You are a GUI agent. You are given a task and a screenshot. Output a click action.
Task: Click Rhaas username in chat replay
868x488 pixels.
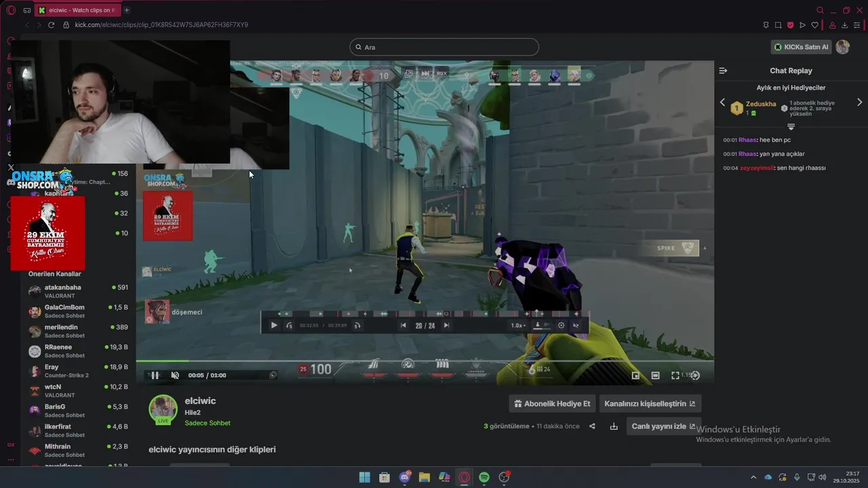[x=747, y=140]
